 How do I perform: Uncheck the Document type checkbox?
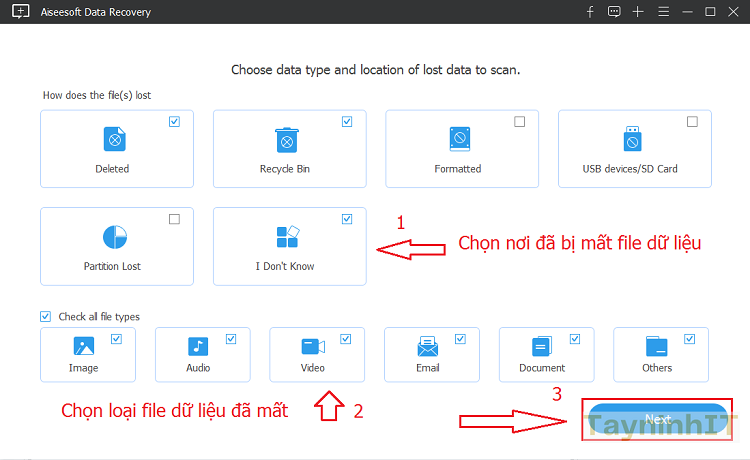tap(575, 339)
